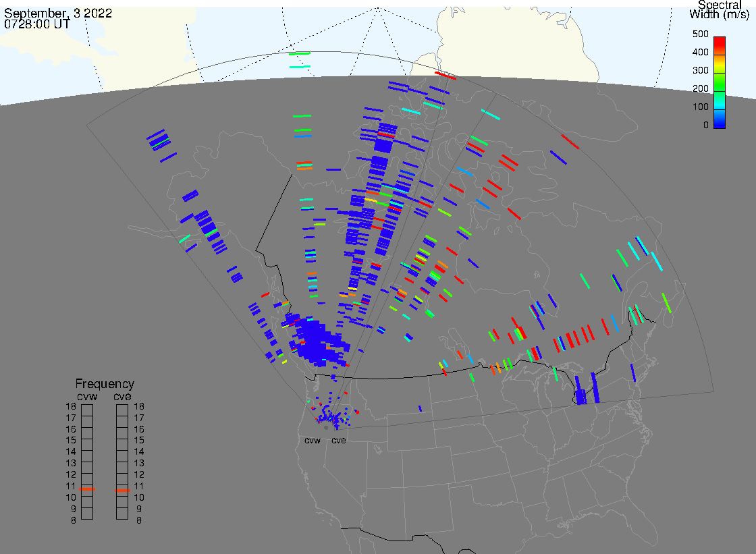
Task: Click the 13 label right of cve scale
Action: tap(139, 464)
